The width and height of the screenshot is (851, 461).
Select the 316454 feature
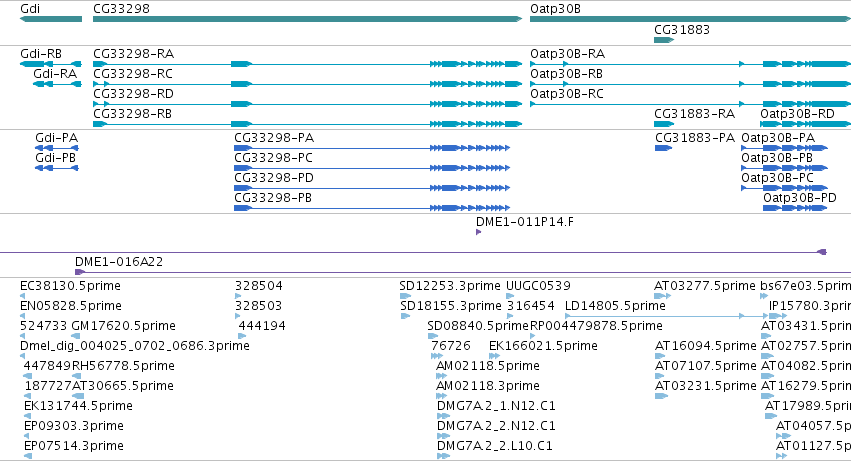[x=531, y=306]
